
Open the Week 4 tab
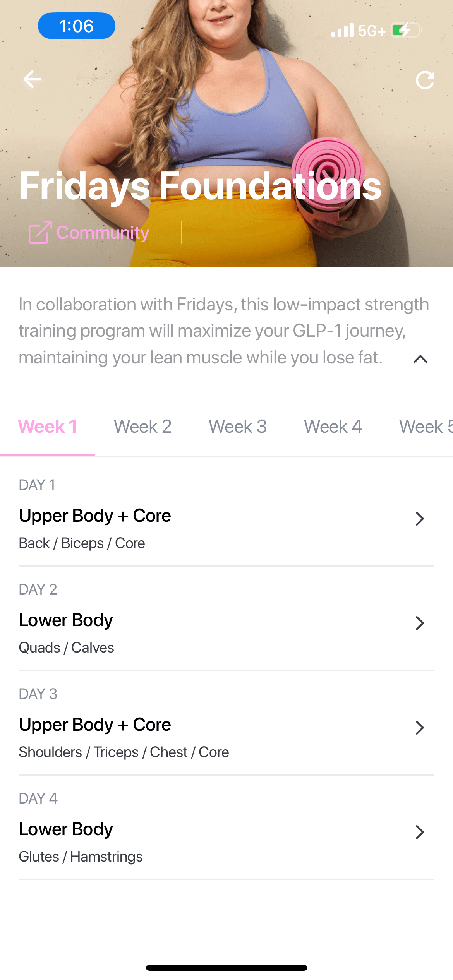point(333,426)
